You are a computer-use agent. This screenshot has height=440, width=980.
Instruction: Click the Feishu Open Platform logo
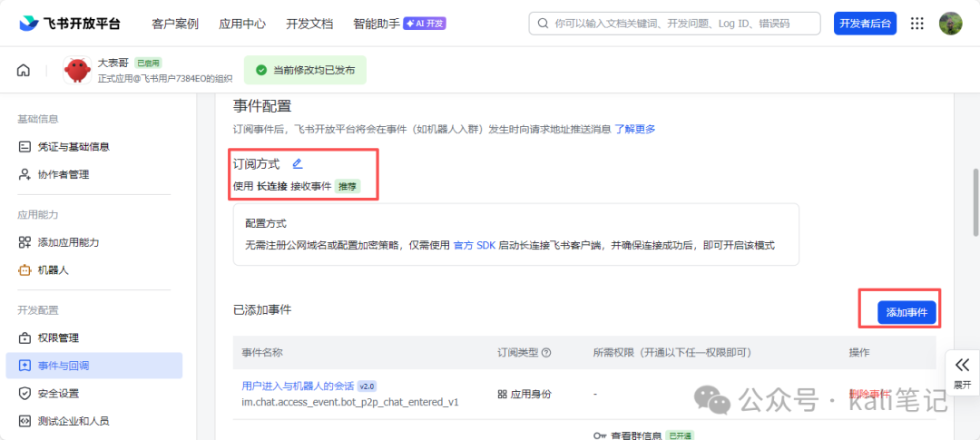pyautogui.click(x=69, y=24)
